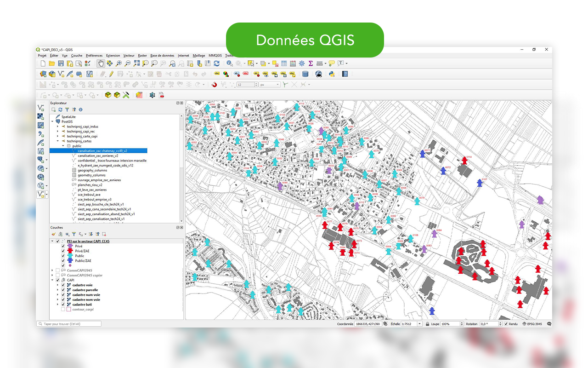Collapse the techniproj_cartes connection

coord(58,141)
